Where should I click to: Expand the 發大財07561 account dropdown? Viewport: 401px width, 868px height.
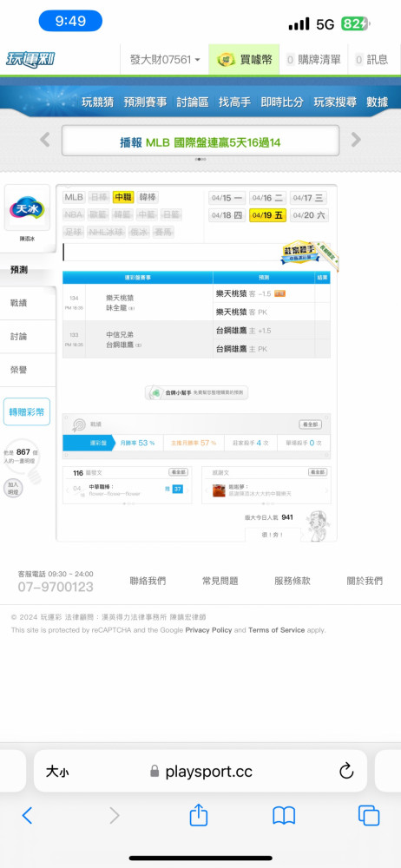[x=165, y=60]
